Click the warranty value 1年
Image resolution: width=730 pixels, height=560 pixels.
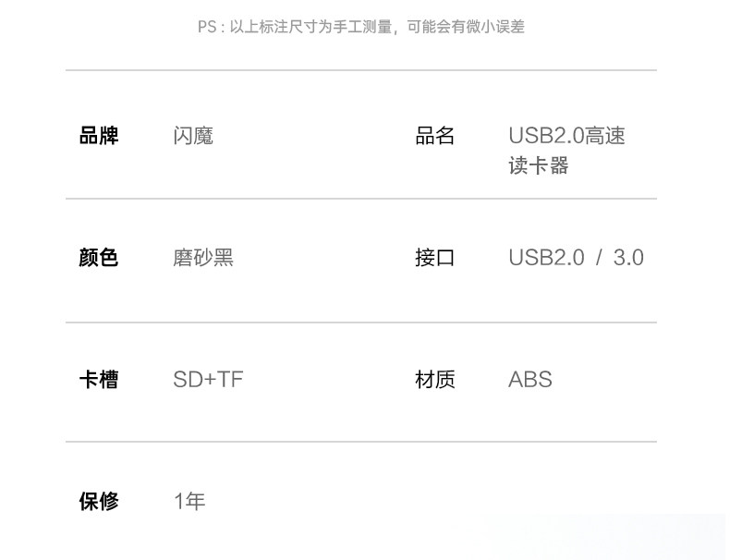pyautogui.click(x=189, y=502)
